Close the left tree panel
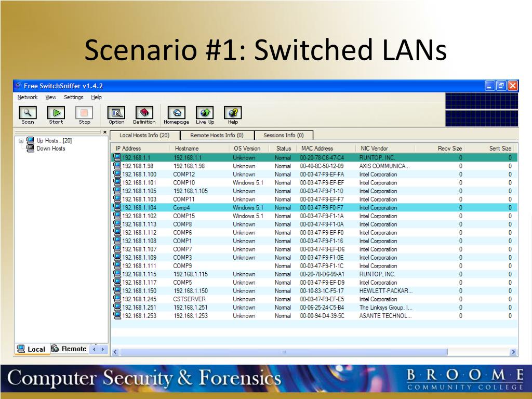 pyautogui.click(x=105, y=132)
